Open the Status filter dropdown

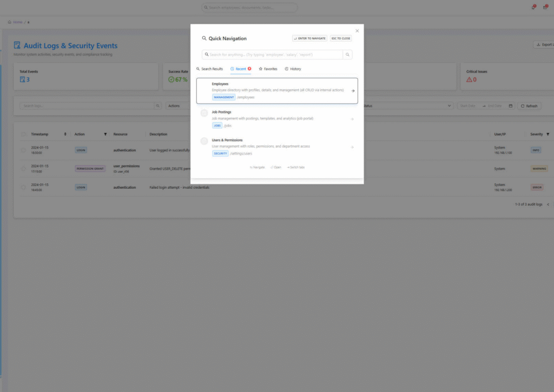406,106
